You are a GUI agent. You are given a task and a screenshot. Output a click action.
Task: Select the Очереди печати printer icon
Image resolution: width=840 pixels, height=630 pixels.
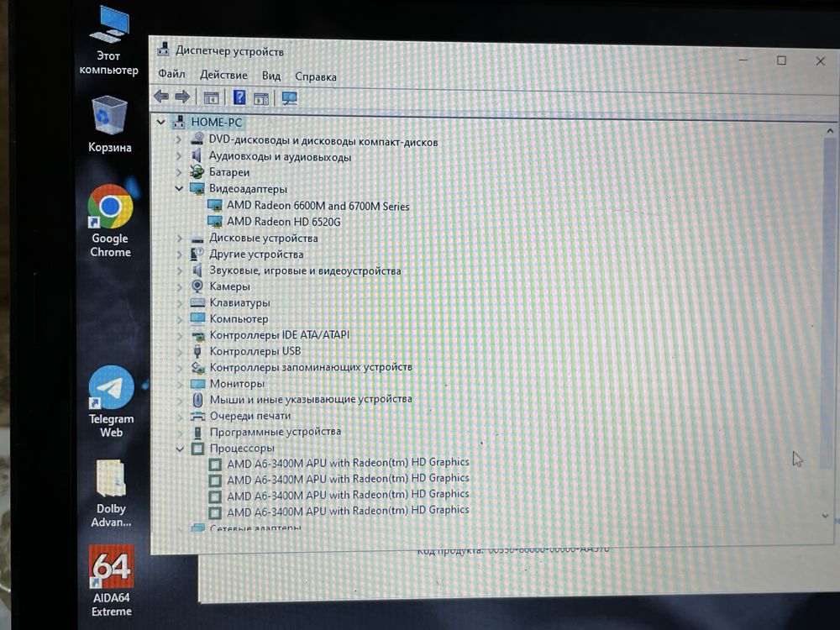pyautogui.click(x=197, y=417)
